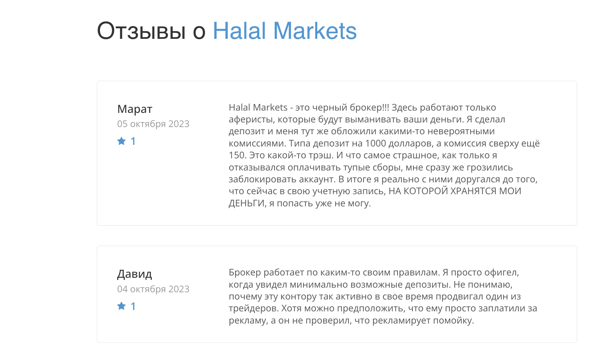
Task: Click the line starting 'Брокер работает по каким-то'
Action: click(x=374, y=273)
